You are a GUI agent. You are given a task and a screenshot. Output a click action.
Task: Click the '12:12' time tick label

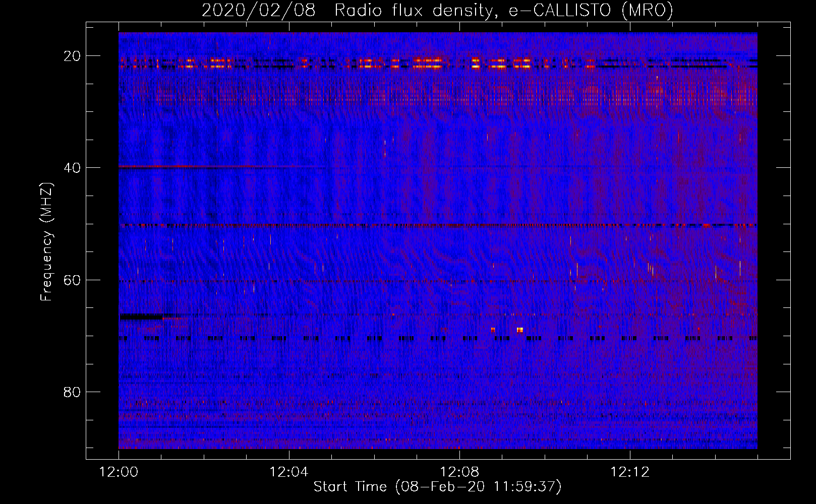(x=630, y=472)
